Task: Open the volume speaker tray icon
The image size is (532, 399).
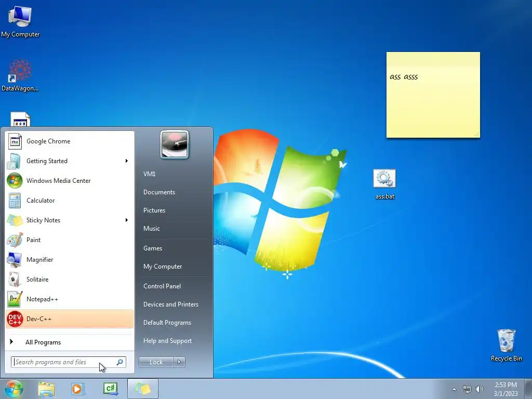Action: (x=480, y=389)
